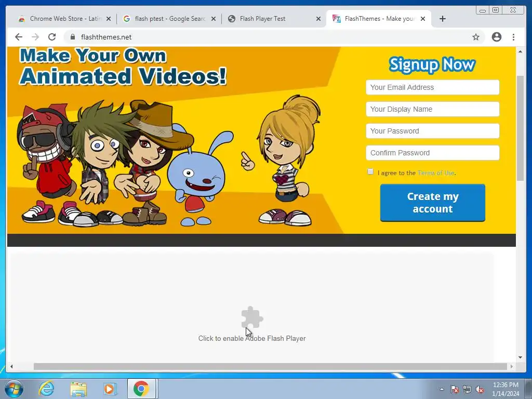Bookmark this page with the star icon
Viewport: 532px width, 399px height.
point(476,37)
